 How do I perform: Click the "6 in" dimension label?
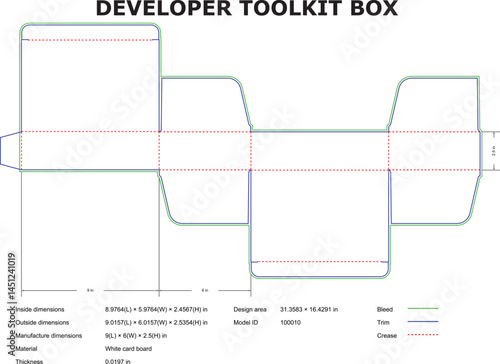(x=205, y=290)
